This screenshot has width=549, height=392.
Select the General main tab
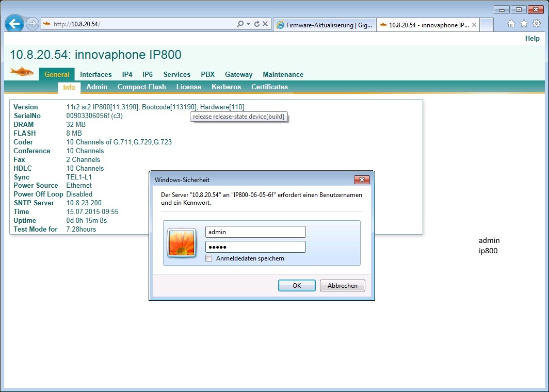[57, 74]
